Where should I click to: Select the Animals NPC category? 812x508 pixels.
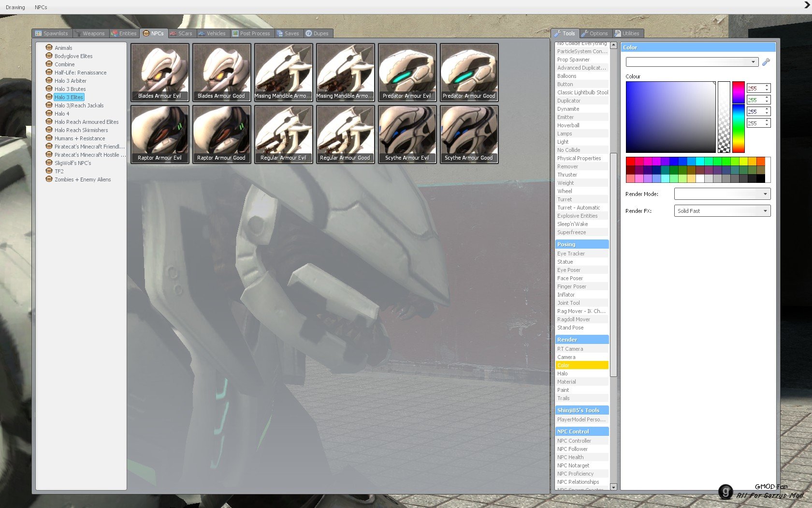[x=63, y=48]
